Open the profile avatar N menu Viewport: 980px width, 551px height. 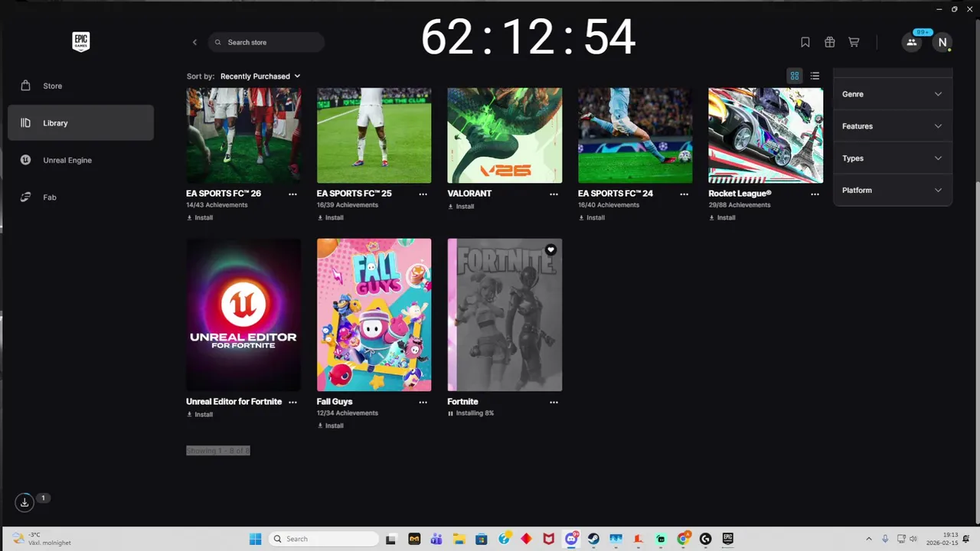(942, 42)
